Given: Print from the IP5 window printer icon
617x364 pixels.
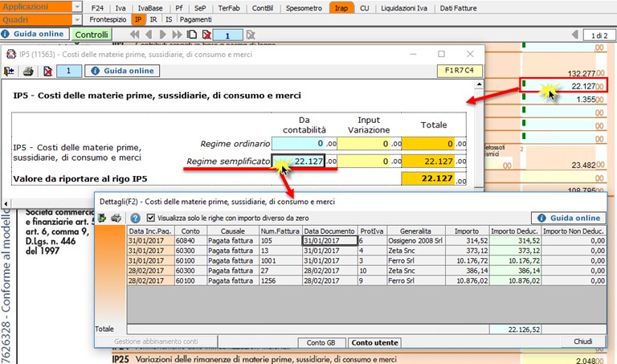Looking at the screenshot, I should coord(28,72).
